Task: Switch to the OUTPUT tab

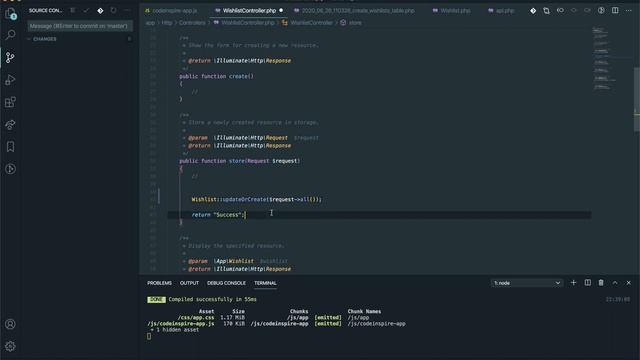Action: point(189,283)
